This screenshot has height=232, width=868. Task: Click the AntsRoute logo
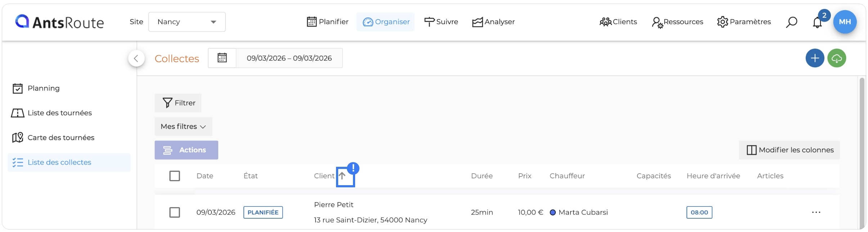click(x=59, y=22)
